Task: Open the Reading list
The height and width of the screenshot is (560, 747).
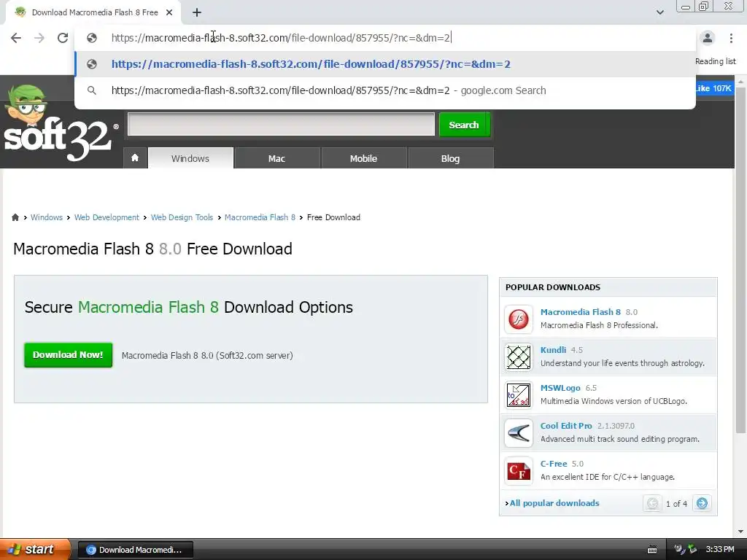Action: pyautogui.click(x=715, y=61)
